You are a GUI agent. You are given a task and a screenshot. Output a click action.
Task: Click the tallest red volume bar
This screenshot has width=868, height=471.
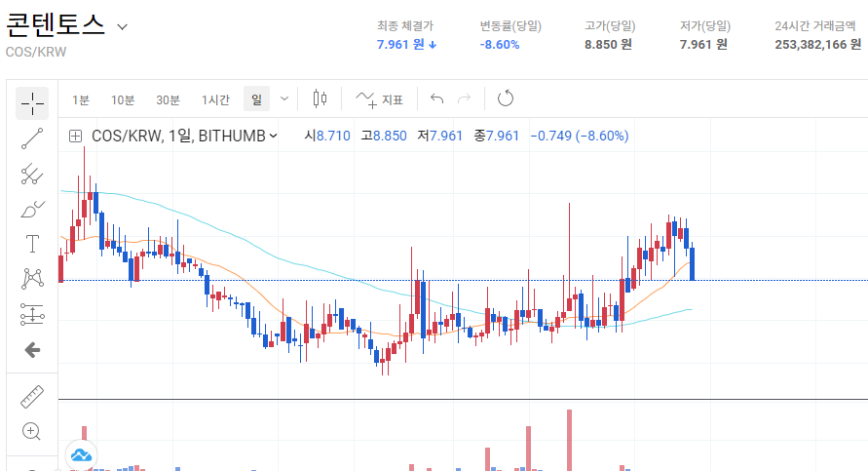tap(569, 441)
